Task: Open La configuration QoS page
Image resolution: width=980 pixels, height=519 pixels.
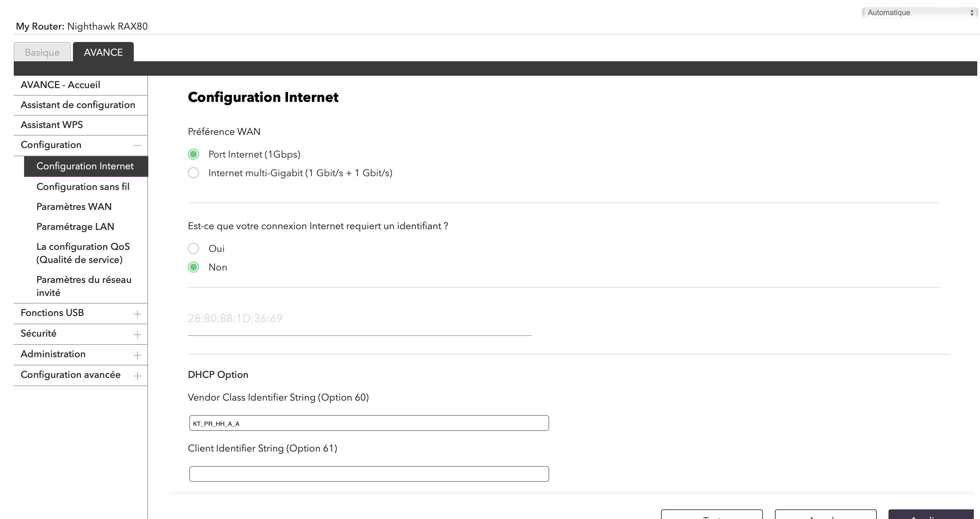Action: 83,253
